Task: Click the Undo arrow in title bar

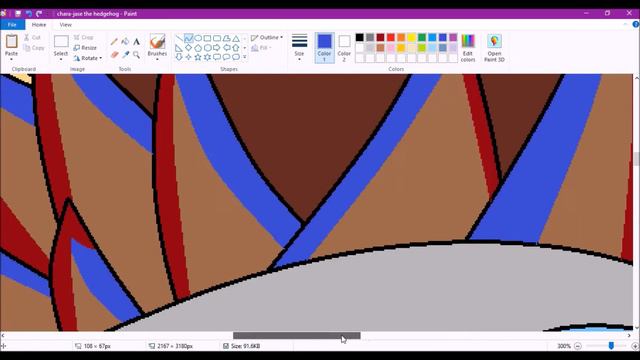Action: click(29, 13)
